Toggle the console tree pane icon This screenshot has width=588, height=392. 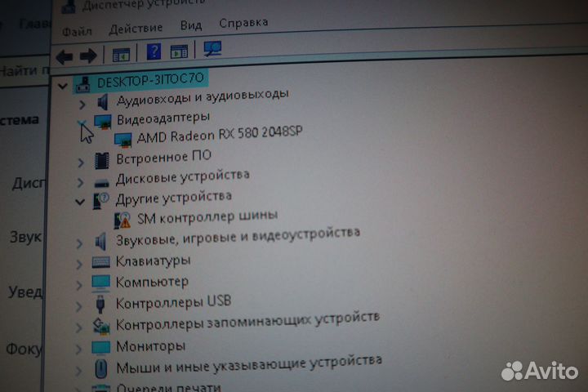(121, 55)
